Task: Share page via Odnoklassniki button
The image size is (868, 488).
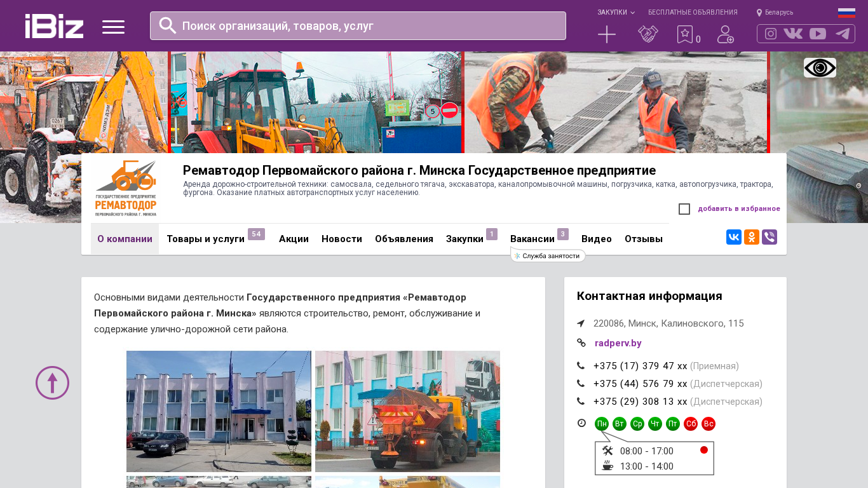Action: (752, 237)
